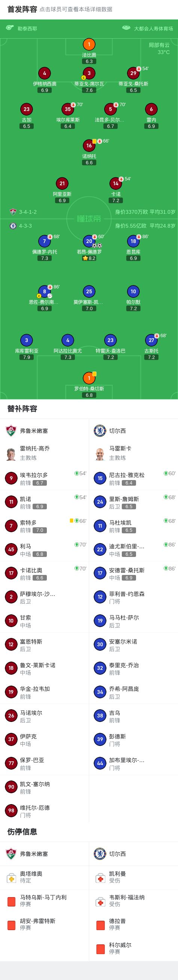The height and width of the screenshot is (980, 178).
Task: Open substitute 埃韦拉尔多's number 9 entry
Action: (x=45, y=479)
